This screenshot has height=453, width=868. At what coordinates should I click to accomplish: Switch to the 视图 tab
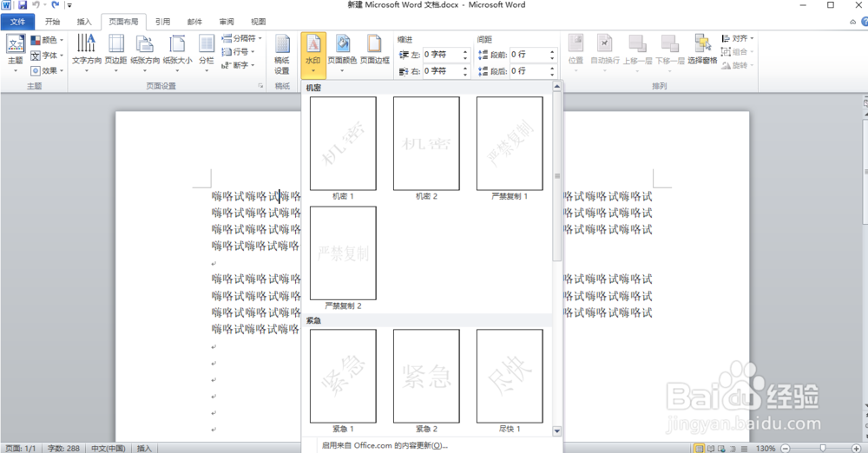258,22
